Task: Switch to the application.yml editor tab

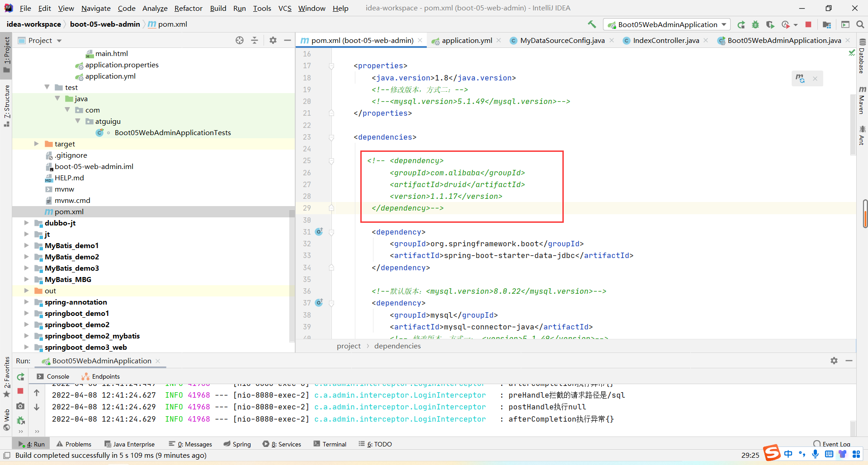Action: (x=467, y=40)
